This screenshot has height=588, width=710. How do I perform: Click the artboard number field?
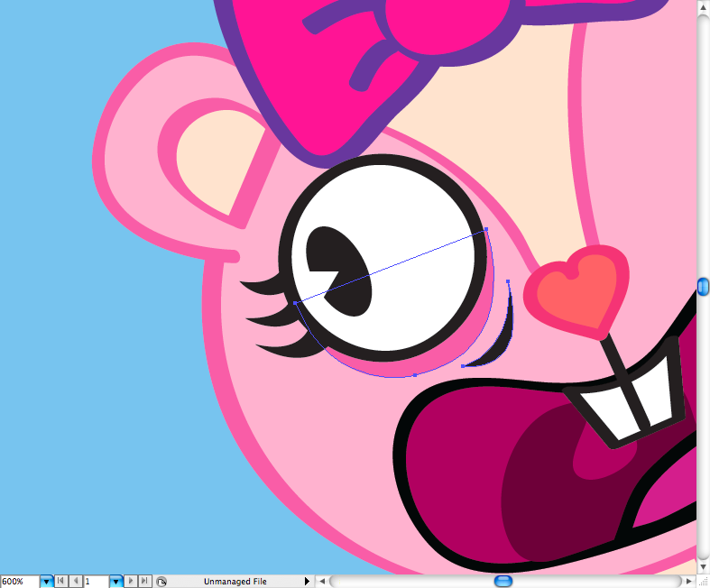click(96, 582)
